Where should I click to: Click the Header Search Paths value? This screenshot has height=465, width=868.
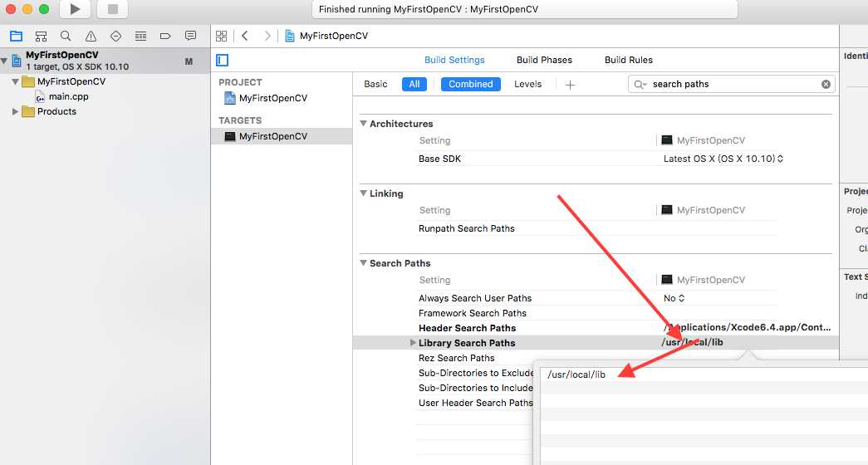[x=747, y=327]
